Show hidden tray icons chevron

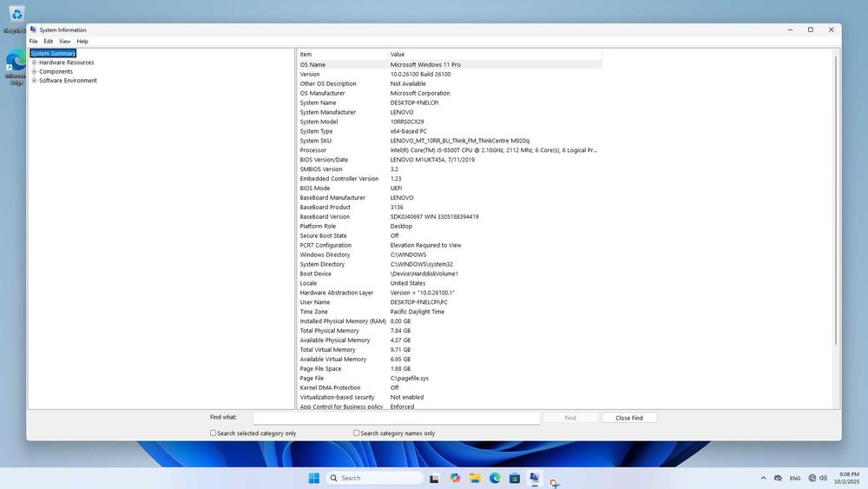coord(763,478)
